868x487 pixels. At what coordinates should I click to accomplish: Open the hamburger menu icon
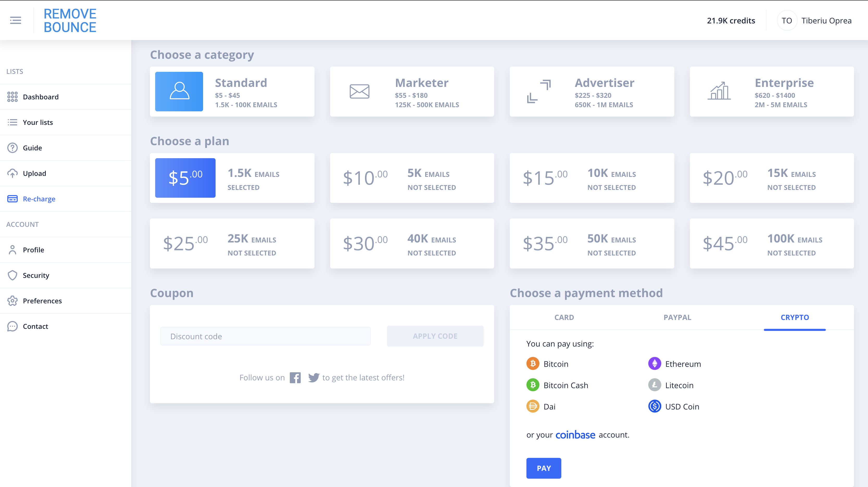[16, 20]
